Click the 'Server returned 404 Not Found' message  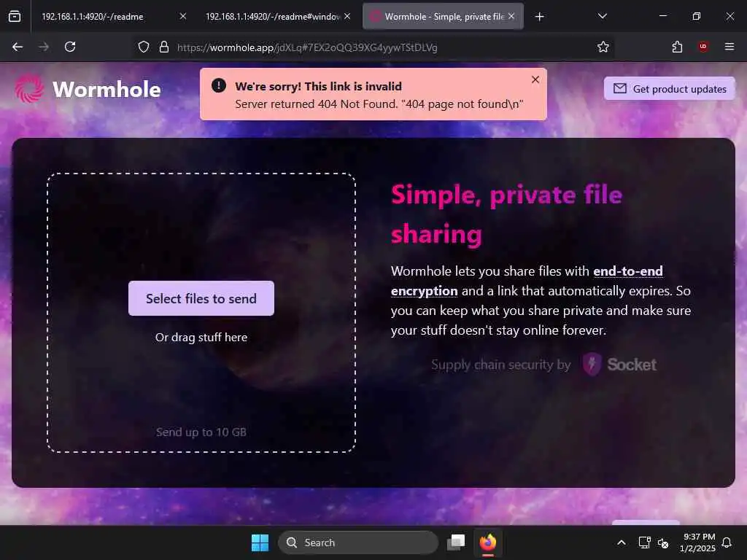(379, 104)
